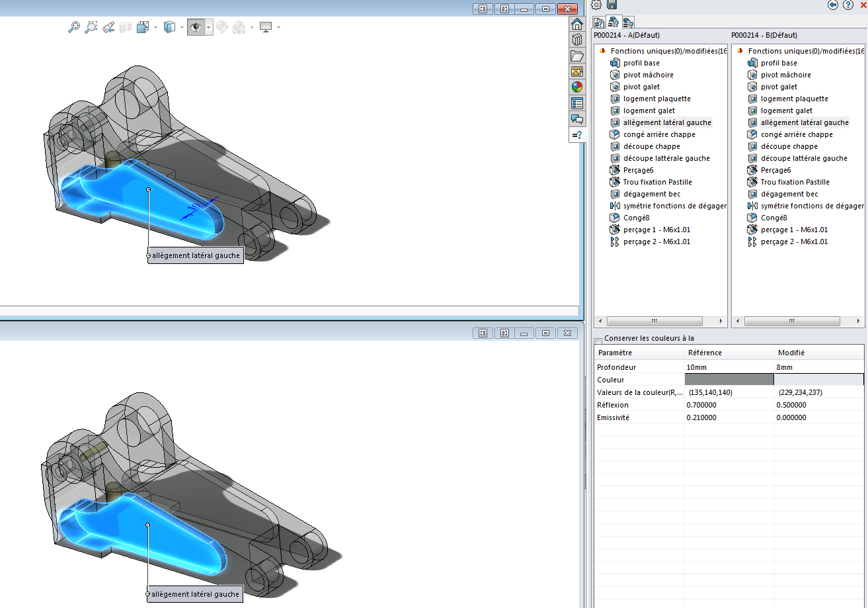Open the File Explorer folder tab
Image resolution: width=868 pixels, height=608 pixels.
coord(577,56)
